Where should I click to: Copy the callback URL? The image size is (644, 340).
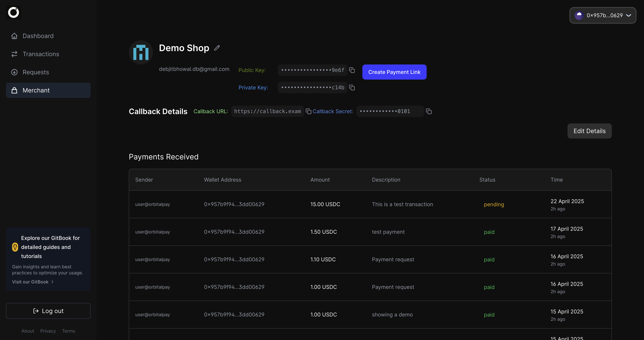(309, 111)
